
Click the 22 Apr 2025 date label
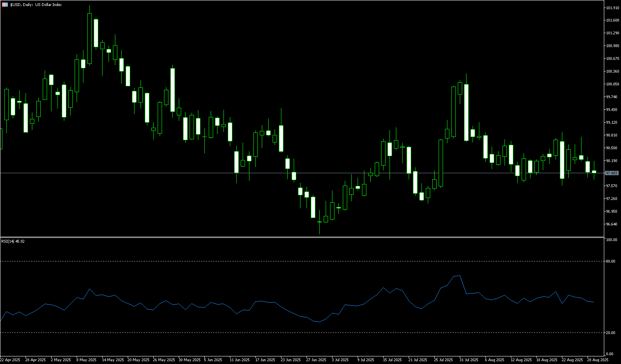(x=10, y=360)
